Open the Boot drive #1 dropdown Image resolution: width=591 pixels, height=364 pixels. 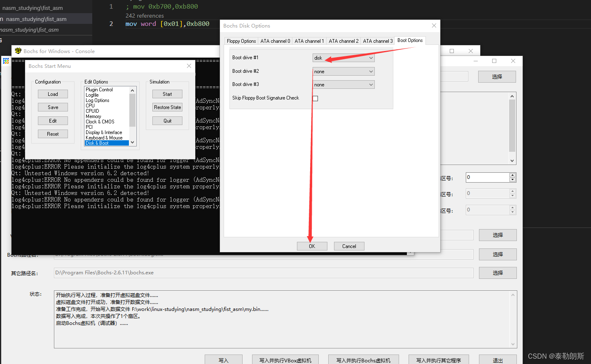click(343, 58)
